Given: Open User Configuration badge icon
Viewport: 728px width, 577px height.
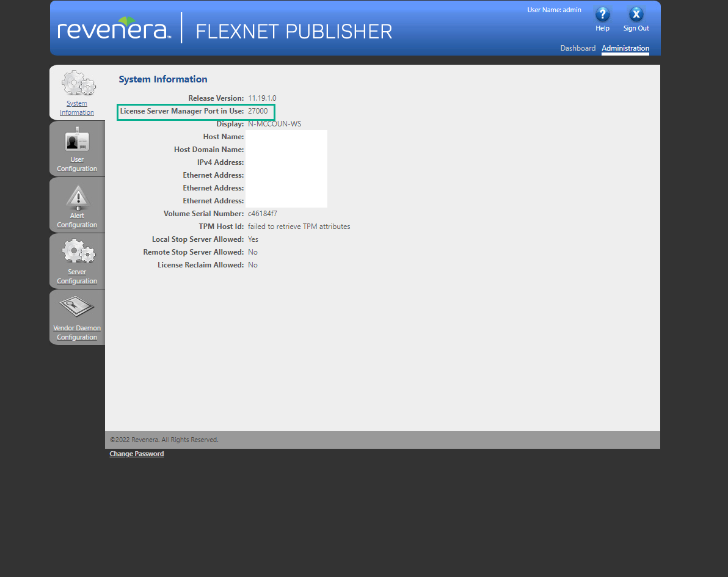Looking at the screenshot, I should tap(77, 140).
